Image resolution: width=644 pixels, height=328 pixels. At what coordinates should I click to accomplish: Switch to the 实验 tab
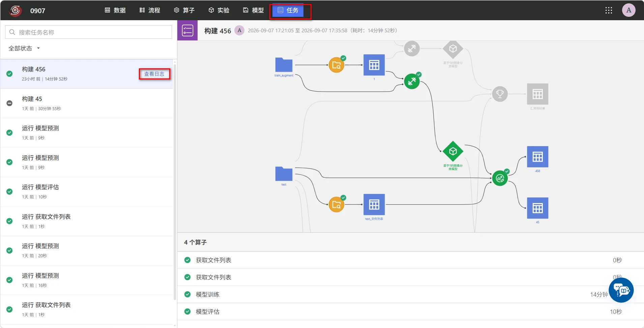[219, 10]
